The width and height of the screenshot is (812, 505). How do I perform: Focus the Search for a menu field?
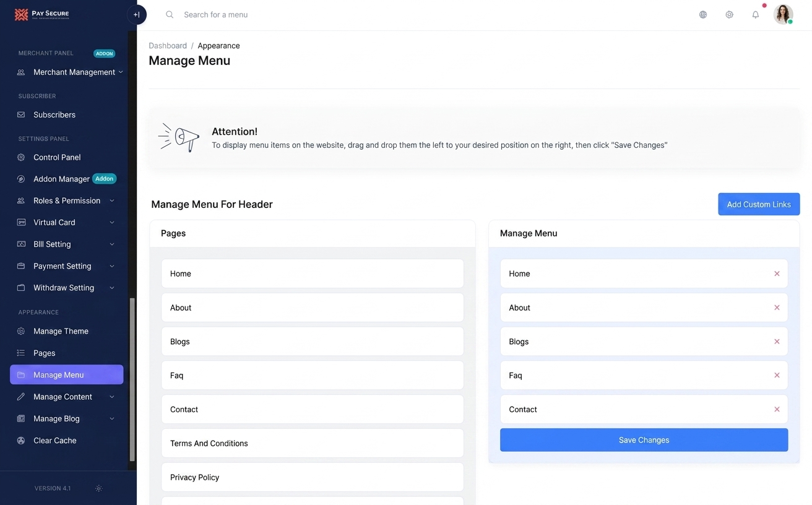[215, 15]
